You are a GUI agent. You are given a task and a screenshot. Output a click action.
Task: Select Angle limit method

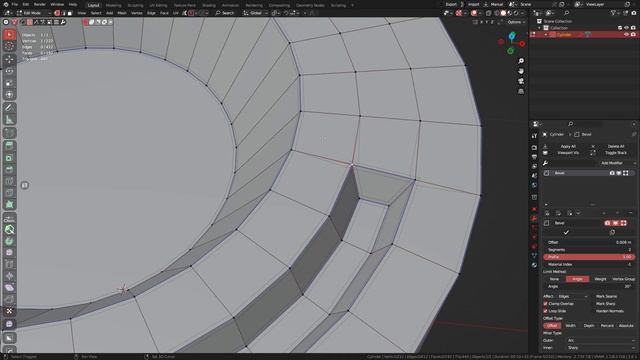pos(577,279)
